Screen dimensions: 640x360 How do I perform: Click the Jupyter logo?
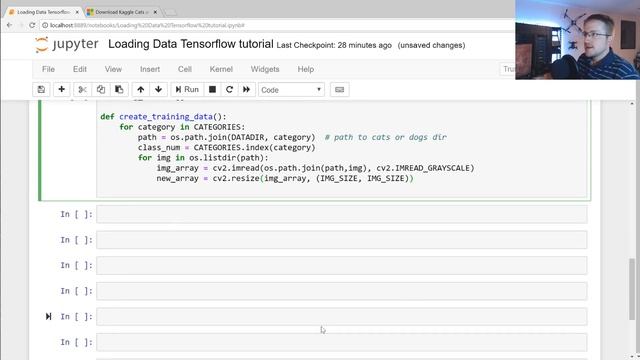pos(67,44)
